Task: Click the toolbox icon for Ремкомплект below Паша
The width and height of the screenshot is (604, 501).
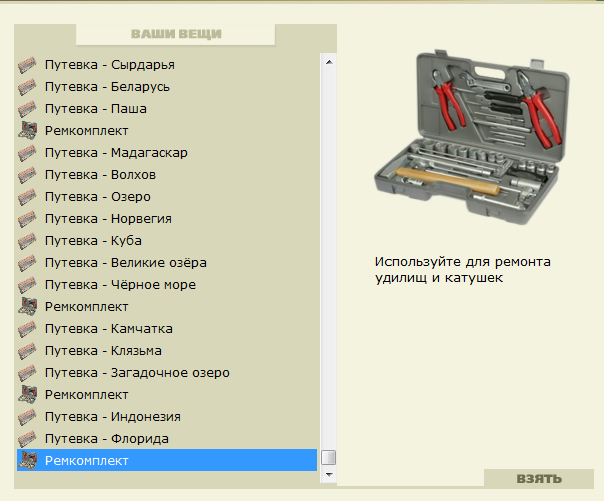Action: [28, 131]
